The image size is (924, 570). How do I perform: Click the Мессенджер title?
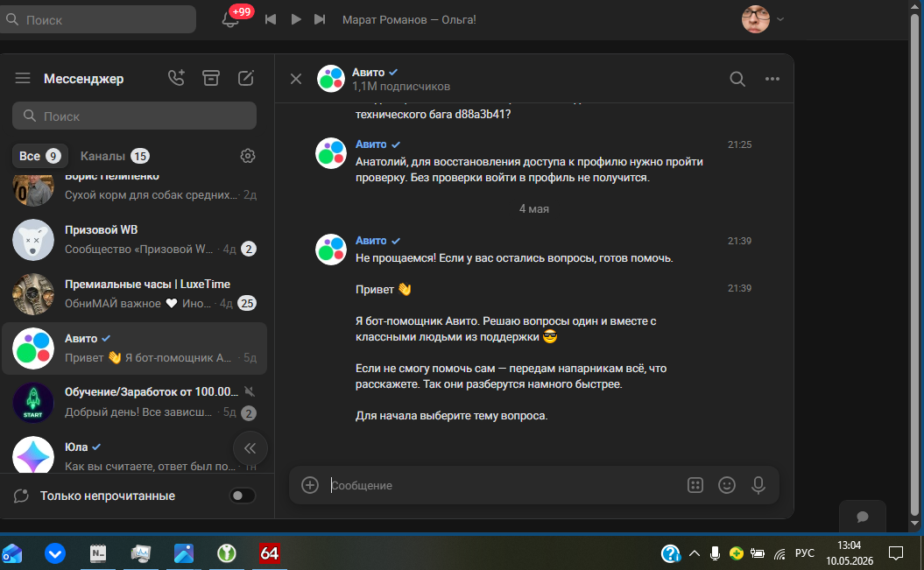84,79
